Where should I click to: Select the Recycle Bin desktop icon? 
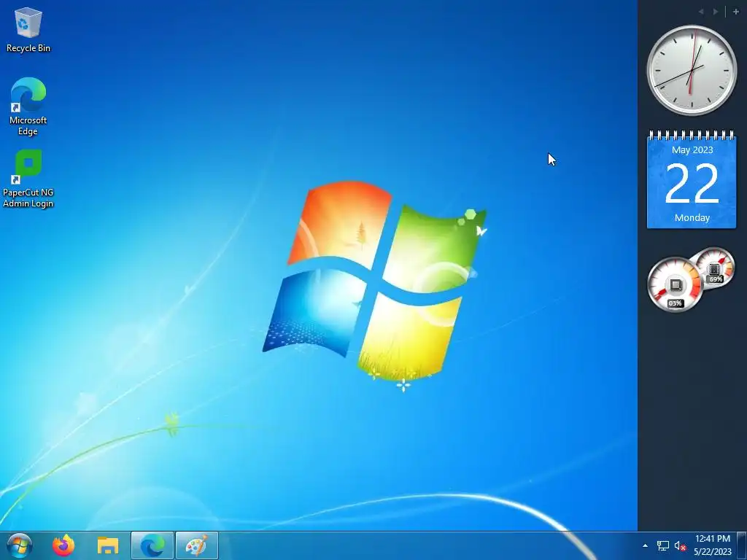coord(28,29)
